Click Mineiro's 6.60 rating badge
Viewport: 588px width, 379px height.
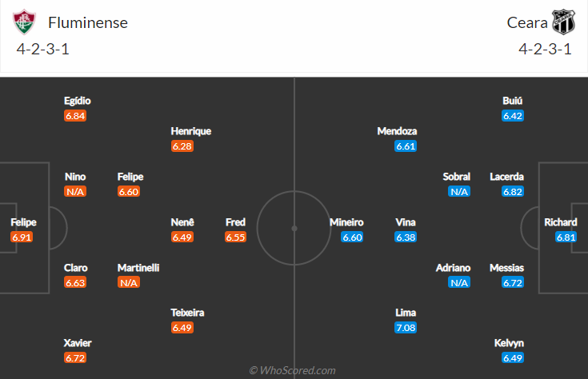(x=352, y=237)
